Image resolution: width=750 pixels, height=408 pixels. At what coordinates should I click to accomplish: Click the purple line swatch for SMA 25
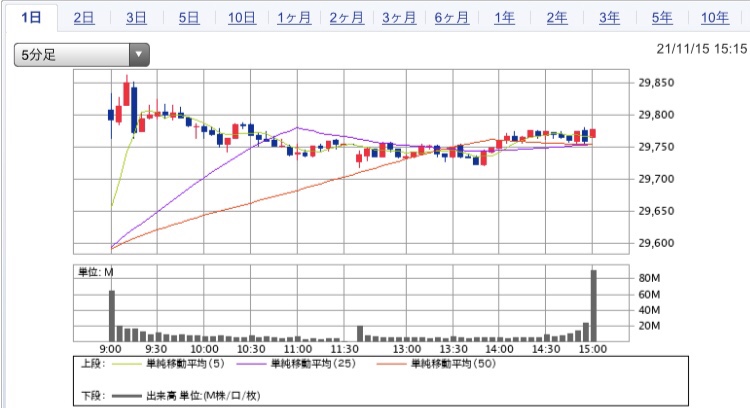pos(251,364)
